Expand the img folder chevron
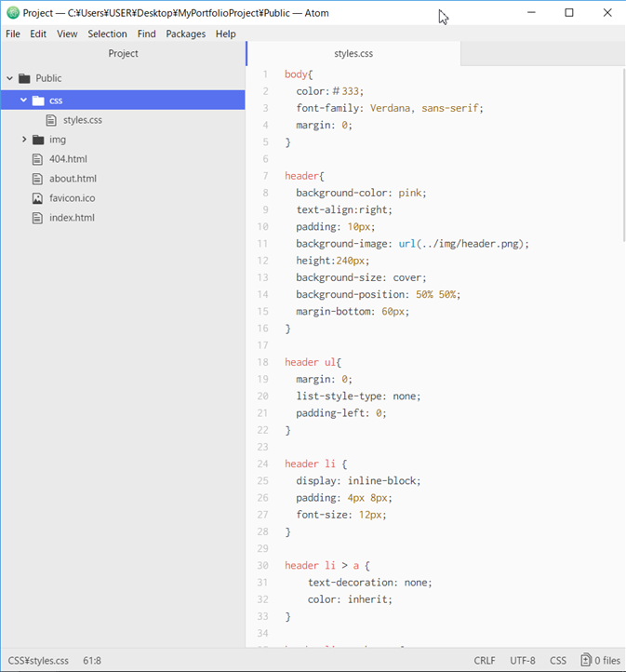Image resolution: width=626 pixels, height=672 pixels. (x=24, y=140)
